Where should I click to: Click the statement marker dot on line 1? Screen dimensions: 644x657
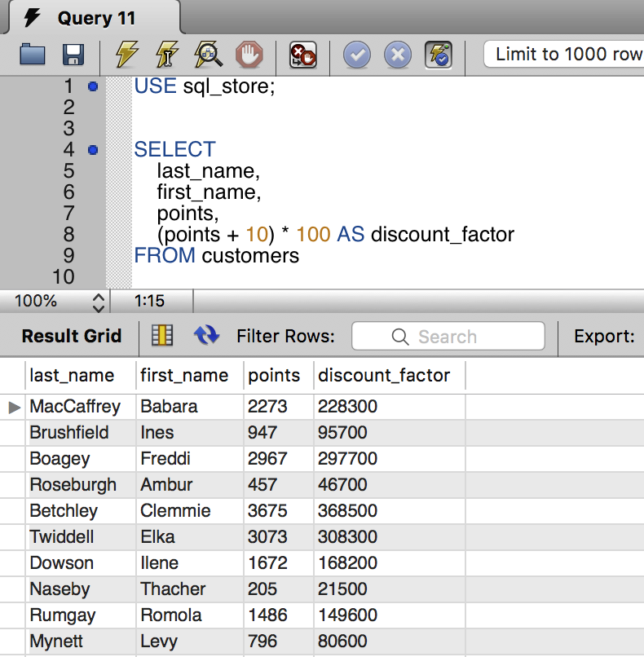point(93,86)
